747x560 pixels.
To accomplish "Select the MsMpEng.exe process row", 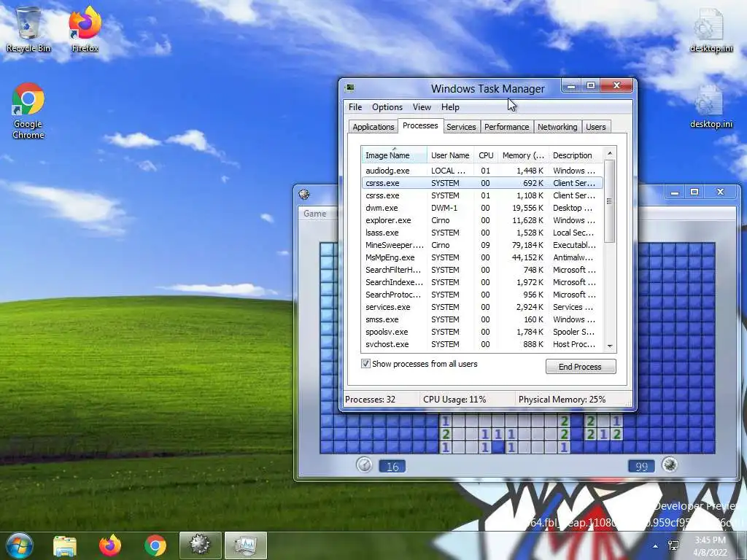I will [481, 257].
